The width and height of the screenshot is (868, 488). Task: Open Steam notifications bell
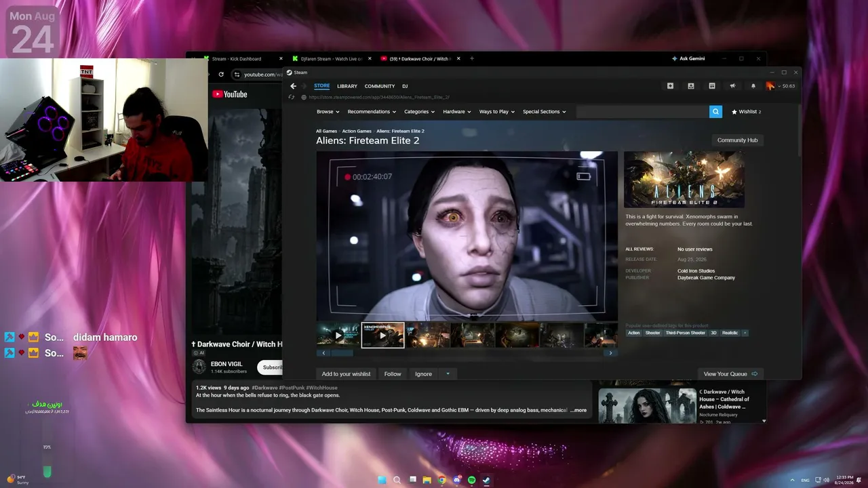753,86
